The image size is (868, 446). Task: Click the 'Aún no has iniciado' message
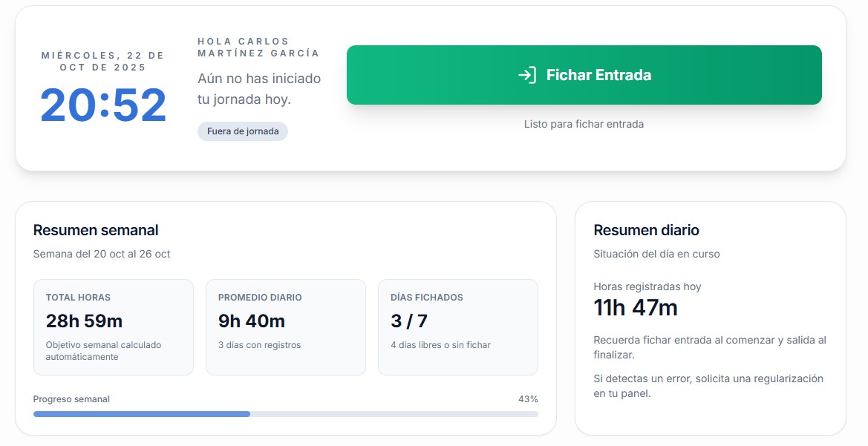[x=259, y=89]
